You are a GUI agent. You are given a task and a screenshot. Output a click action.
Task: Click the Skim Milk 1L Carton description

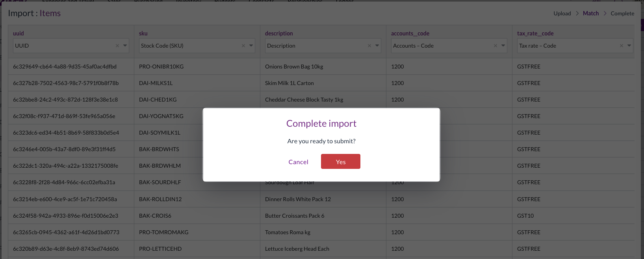click(x=289, y=83)
